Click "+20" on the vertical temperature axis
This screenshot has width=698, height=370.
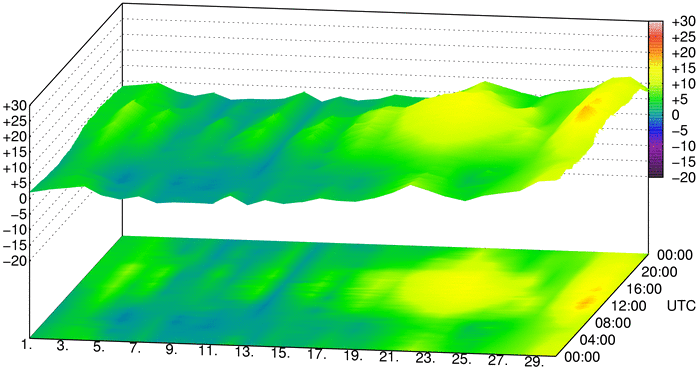point(16,137)
